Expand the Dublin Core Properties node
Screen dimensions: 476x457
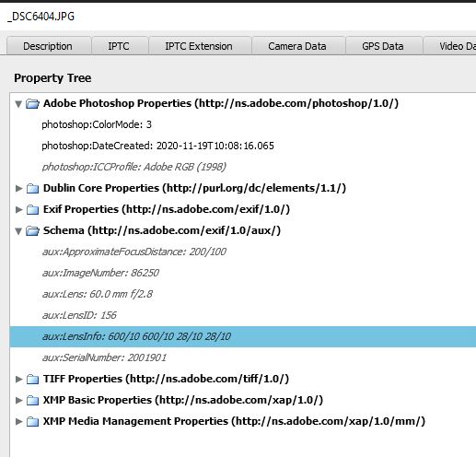pos(19,188)
